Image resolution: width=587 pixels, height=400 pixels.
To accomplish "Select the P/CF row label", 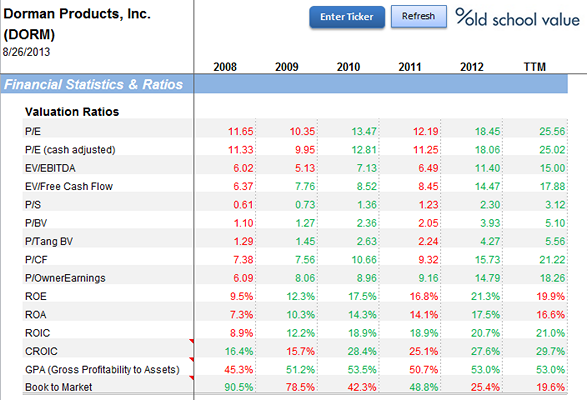I will coord(36,260).
